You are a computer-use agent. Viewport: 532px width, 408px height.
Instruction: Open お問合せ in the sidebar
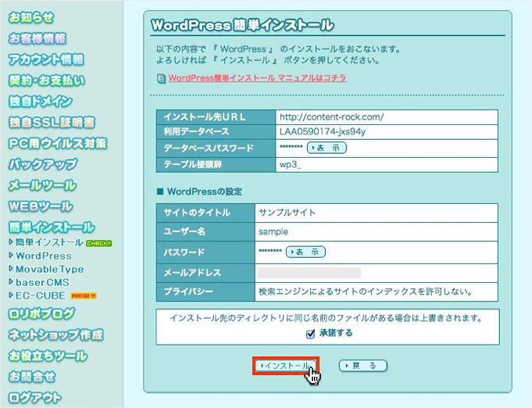[x=32, y=377]
